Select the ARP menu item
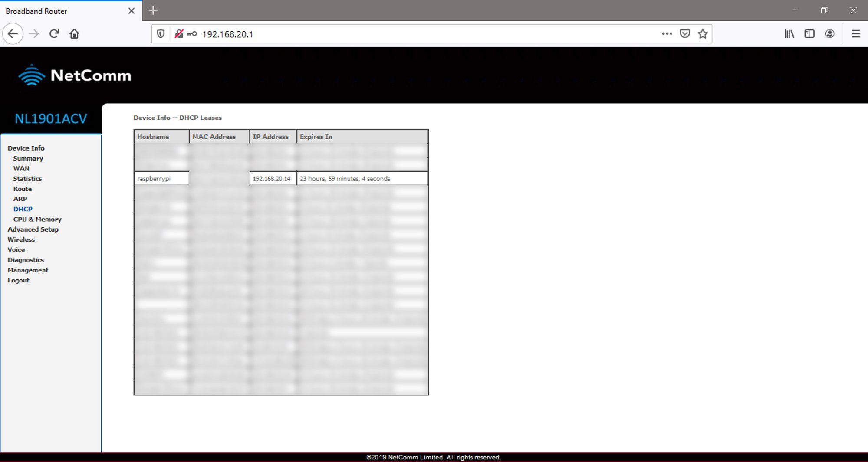The image size is (868, 462). [20, 199]
